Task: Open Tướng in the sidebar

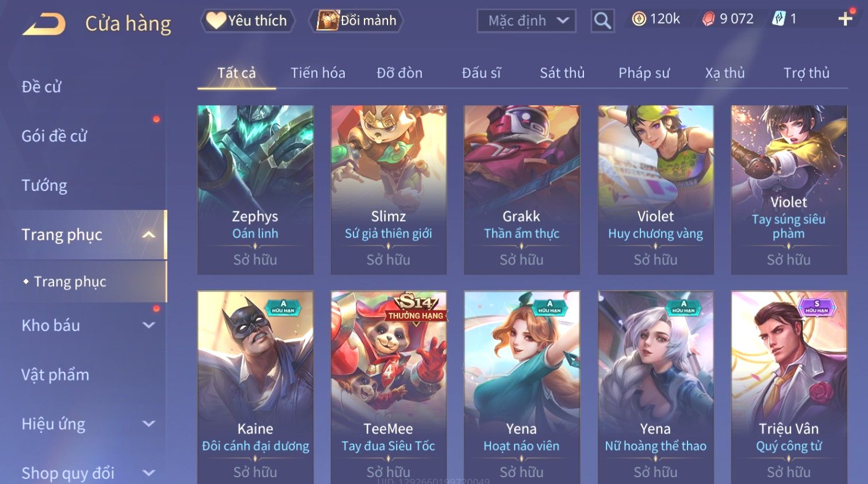Action: [x=45, y=185]
